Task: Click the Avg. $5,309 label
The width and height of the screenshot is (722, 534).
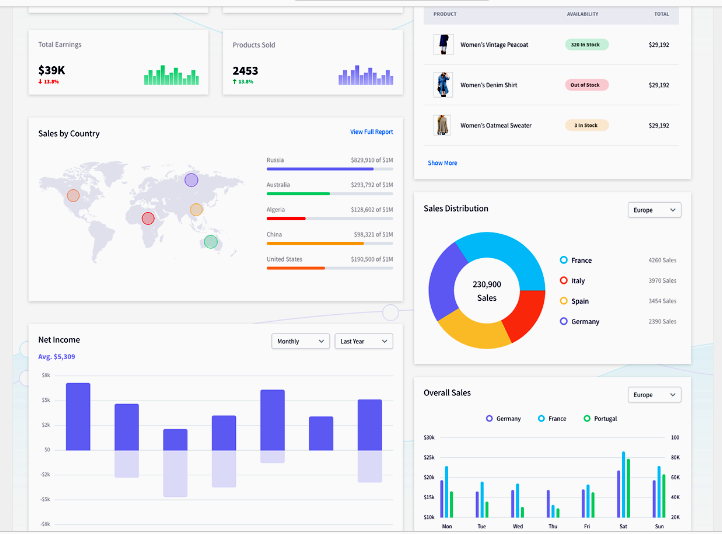Action: pyautogui.click(x=57, y=357)
